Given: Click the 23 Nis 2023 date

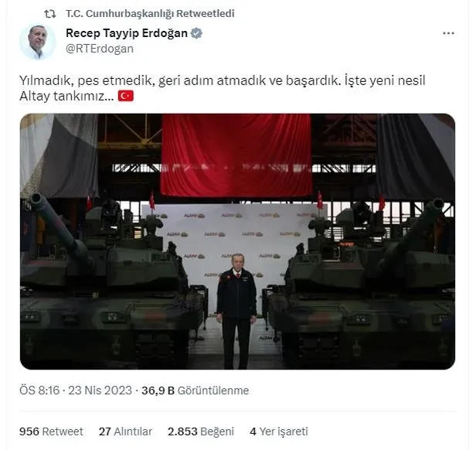Looking at the screenshot, I should tap(100, 390).
